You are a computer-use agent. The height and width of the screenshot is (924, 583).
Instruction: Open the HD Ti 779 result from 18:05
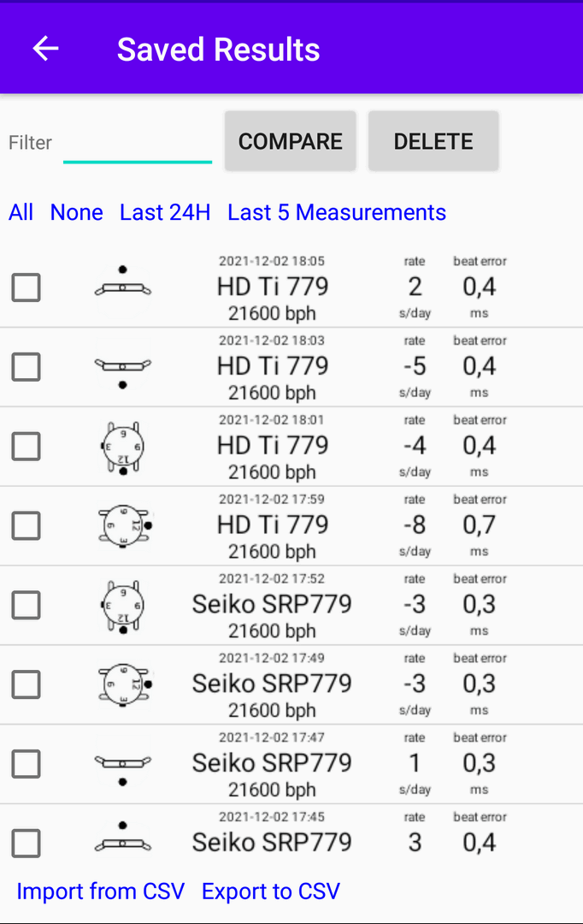273,287
